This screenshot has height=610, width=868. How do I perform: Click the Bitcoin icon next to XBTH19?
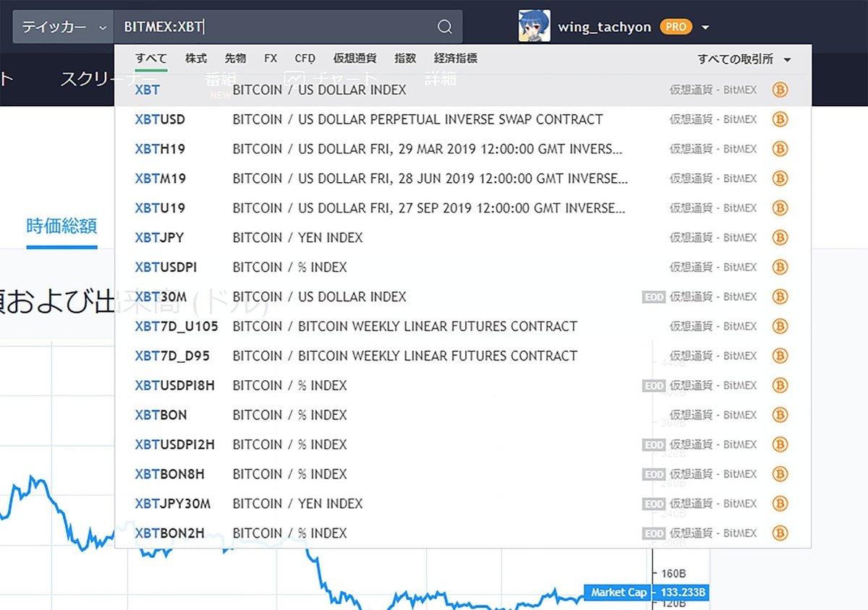(x=780, y=149)
